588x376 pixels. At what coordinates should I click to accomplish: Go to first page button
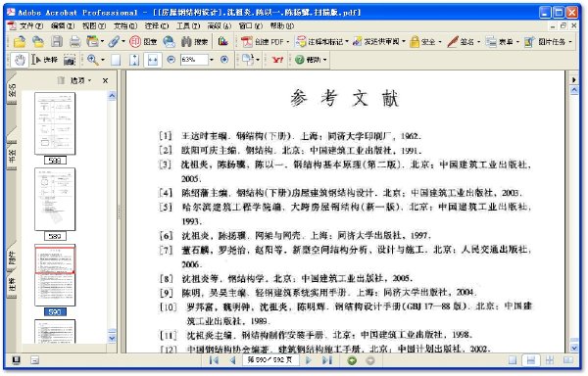214,360
